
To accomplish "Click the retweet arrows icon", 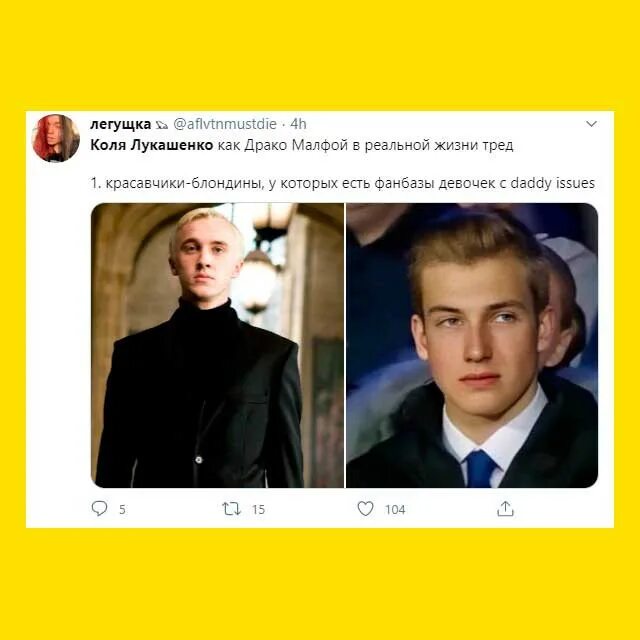I will coord(231,509).
